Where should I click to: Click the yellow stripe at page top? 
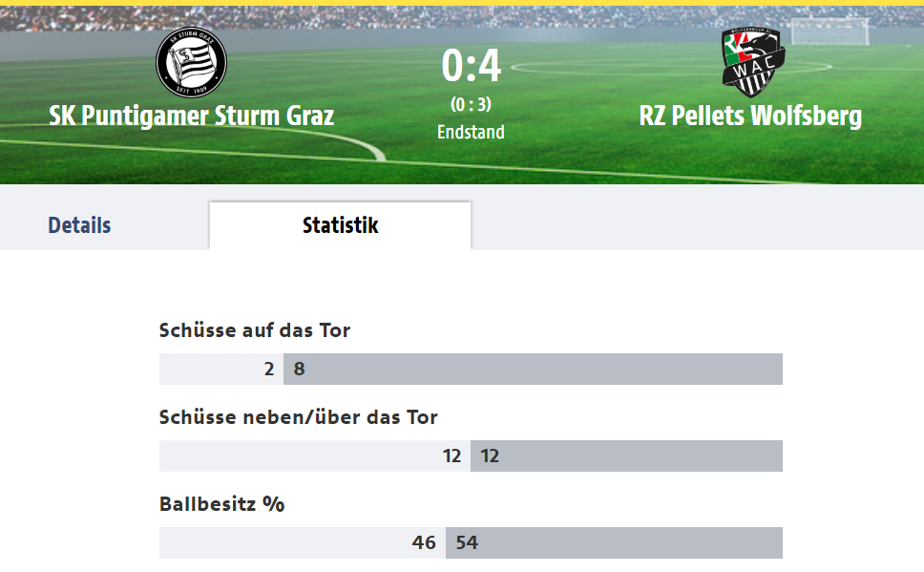coord(462,3)
